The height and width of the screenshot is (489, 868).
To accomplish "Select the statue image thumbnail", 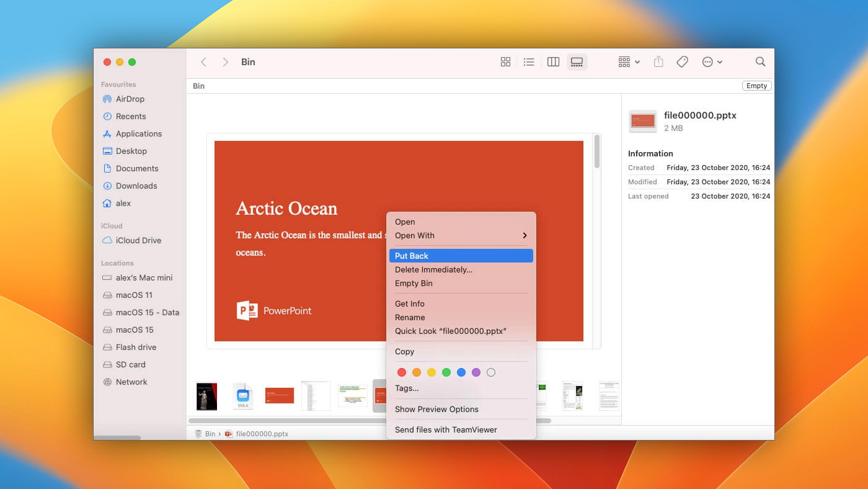I will click(207, 396).
